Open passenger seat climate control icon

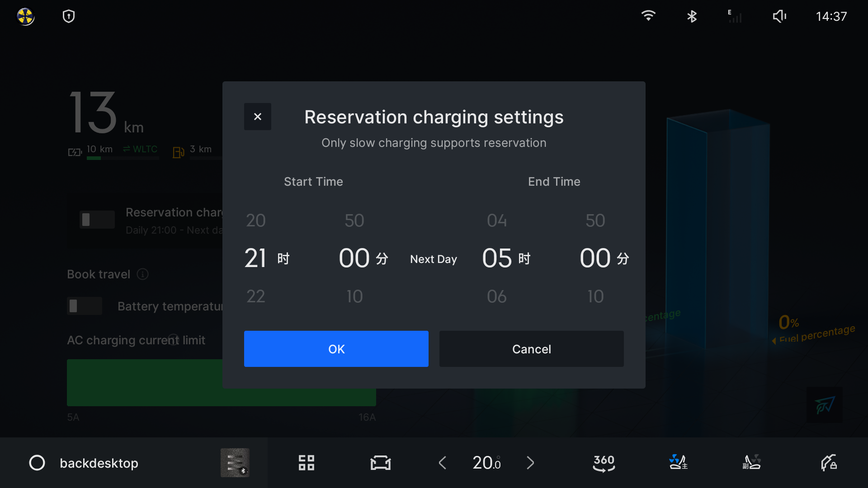tap(752, 463)
